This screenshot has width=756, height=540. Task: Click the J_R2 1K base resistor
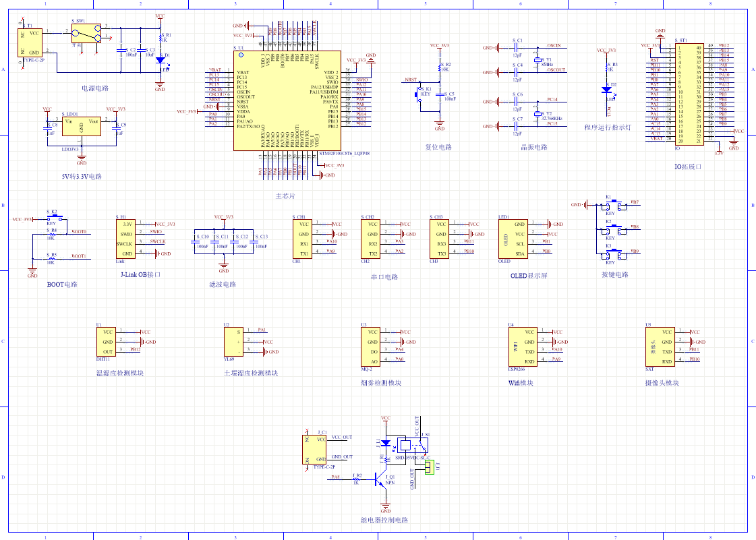pyautogui.click(x=356, y=480)
